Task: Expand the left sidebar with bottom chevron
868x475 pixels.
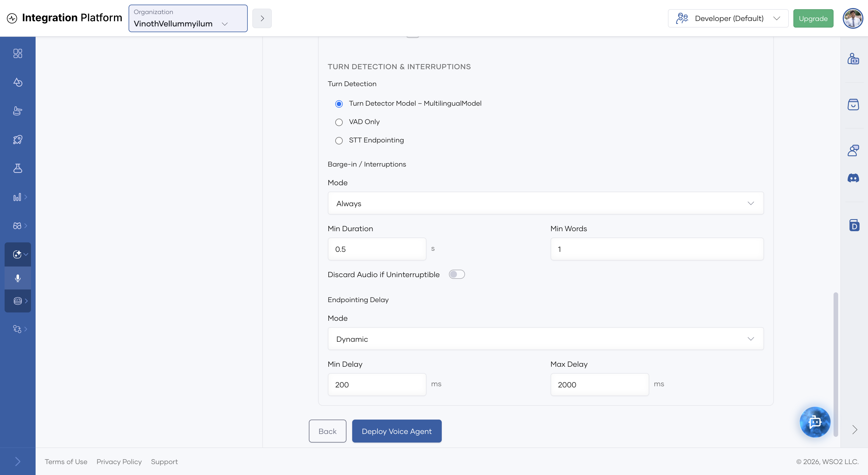Action: tap(18, 461)
